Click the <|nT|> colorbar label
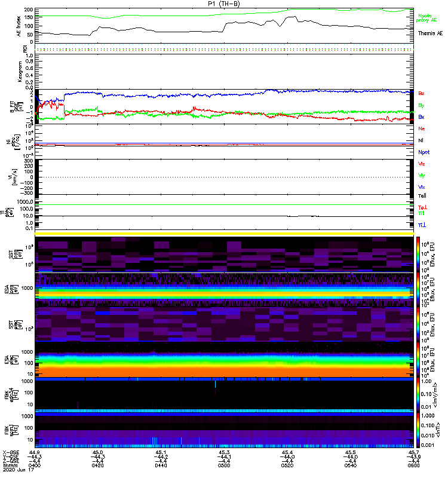 tap(437, 430)
